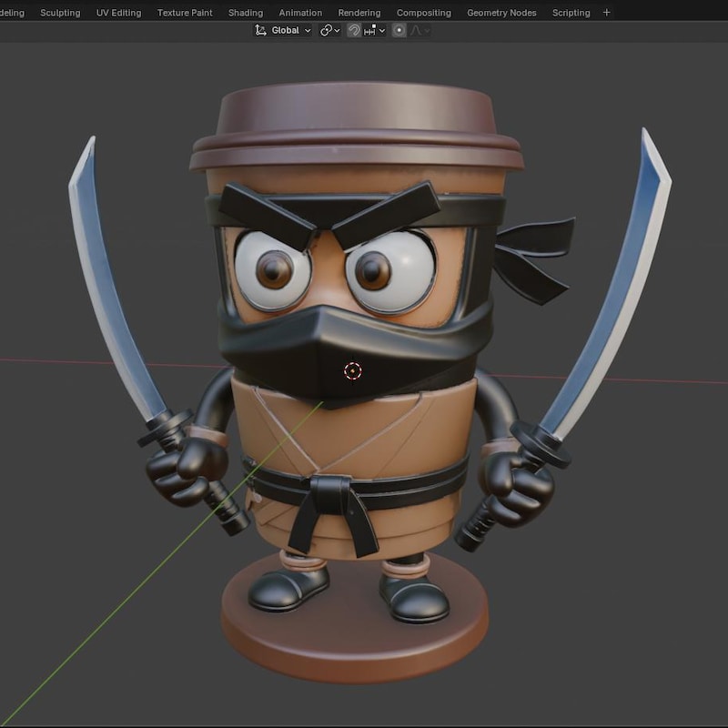
Task: Open the Texture Paint workspace tab
Action: (x=185, y=13)
